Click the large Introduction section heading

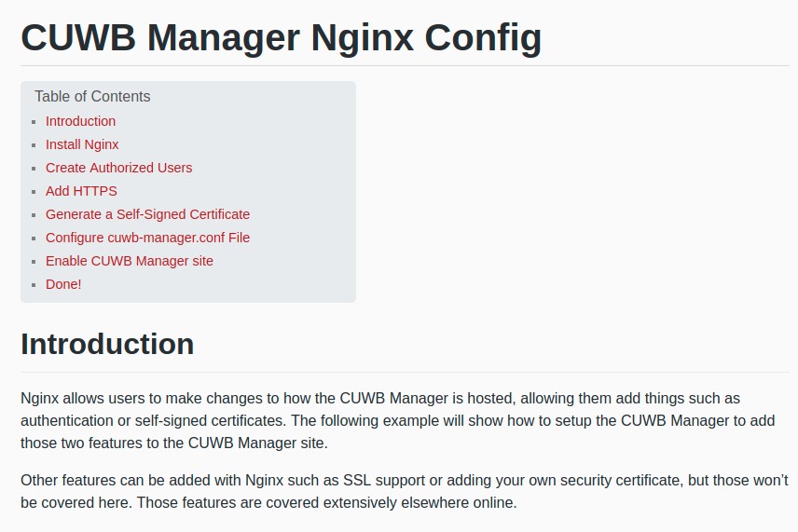pos(107,345)
